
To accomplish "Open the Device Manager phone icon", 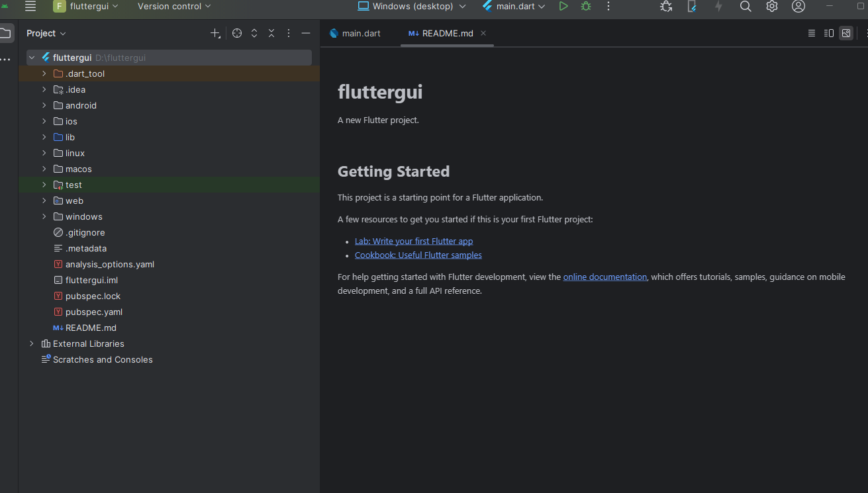I will (x=692, y=7).
